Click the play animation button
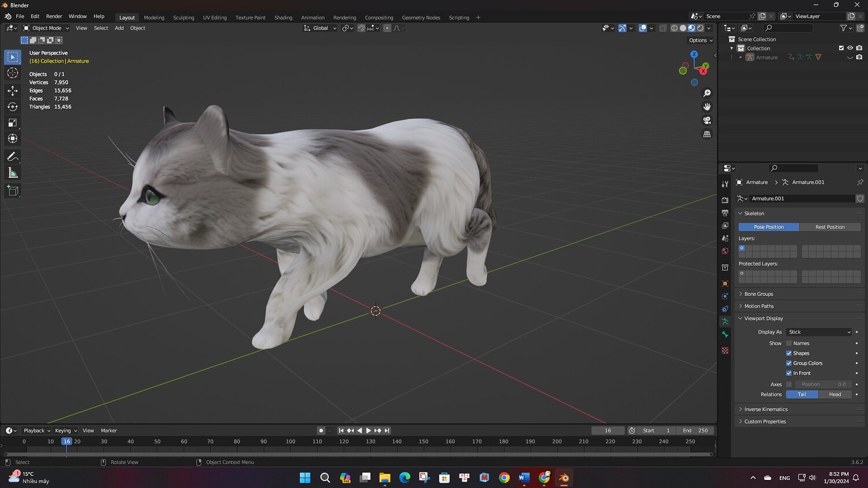This screenshot has height=488, width=868. (369, 431)
